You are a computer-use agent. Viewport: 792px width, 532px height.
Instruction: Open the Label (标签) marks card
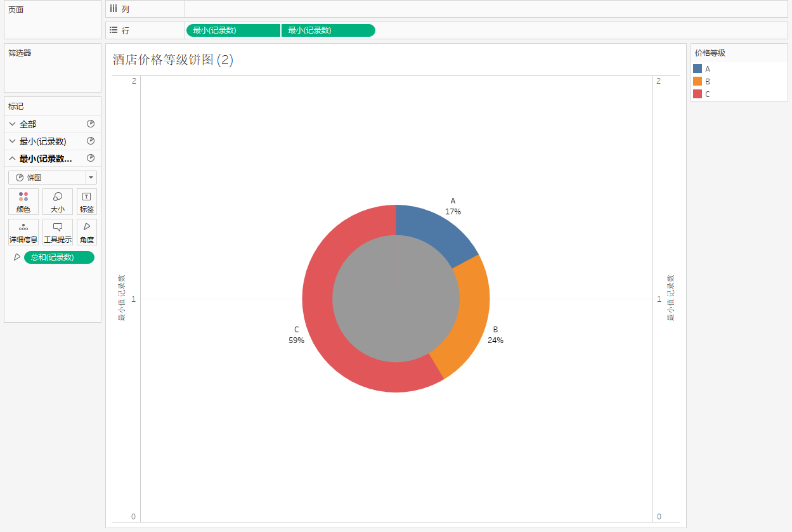pyautogui.click(x=87, y=202)
